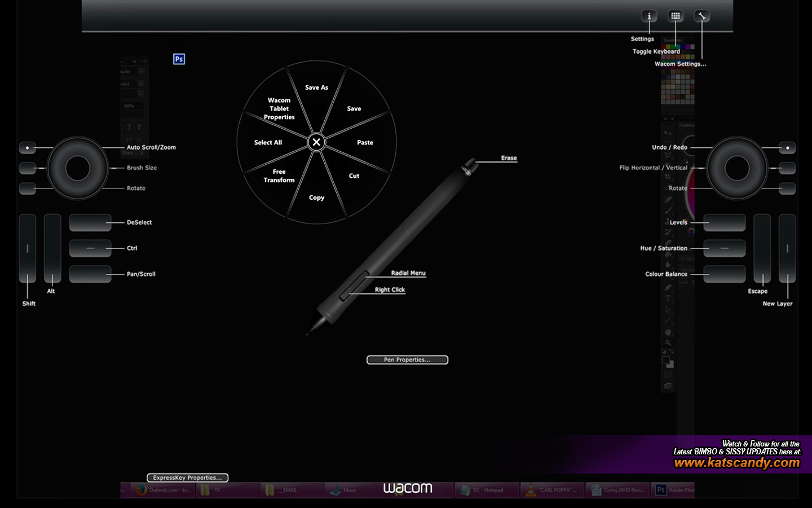Viewport: 812px width, 508px height.
Task: Click the Escape touch strip key
Action: click(x=762, y=248)
